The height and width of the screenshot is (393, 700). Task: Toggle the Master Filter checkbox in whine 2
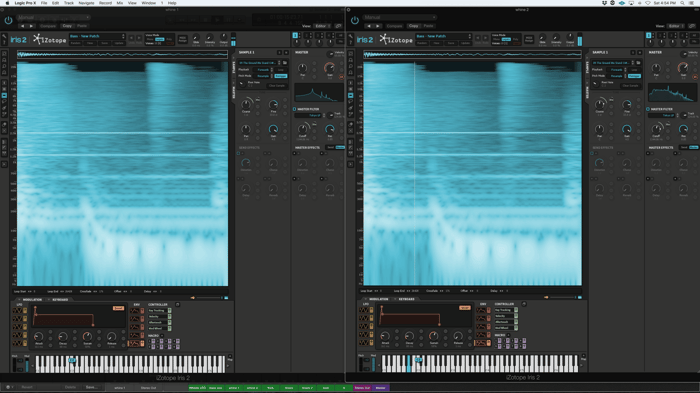click(x=648, y=109)
